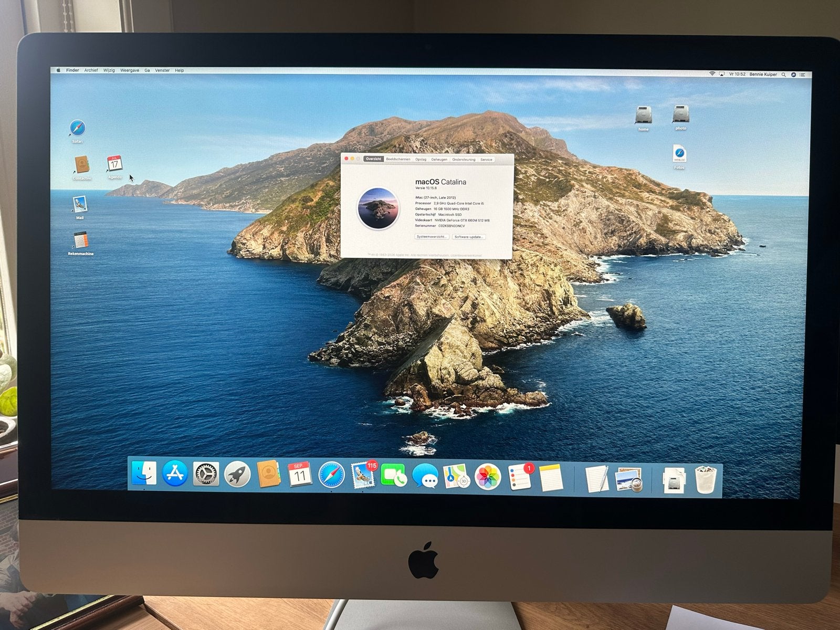Open TextEdit in the Dock
Screen dimensions: 840x630
597,479
